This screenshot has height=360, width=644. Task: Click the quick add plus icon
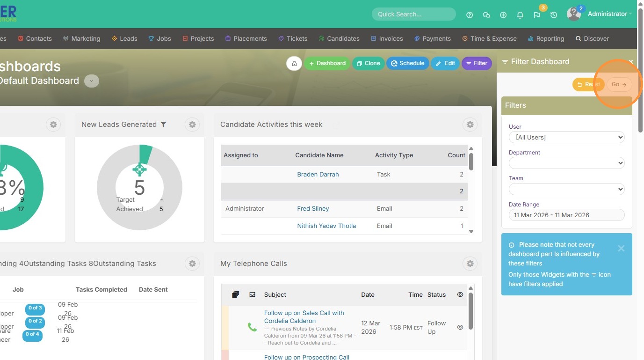[503, 15]
